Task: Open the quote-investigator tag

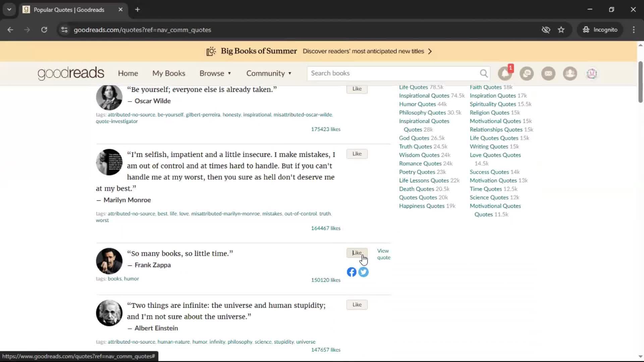Action: pos(117,121)
